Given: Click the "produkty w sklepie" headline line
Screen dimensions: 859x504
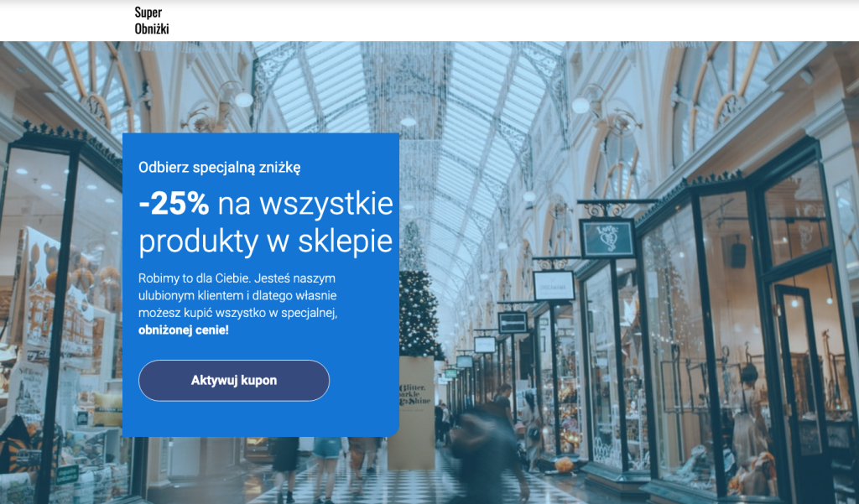Looking at the screenshot, I should 266,241.
